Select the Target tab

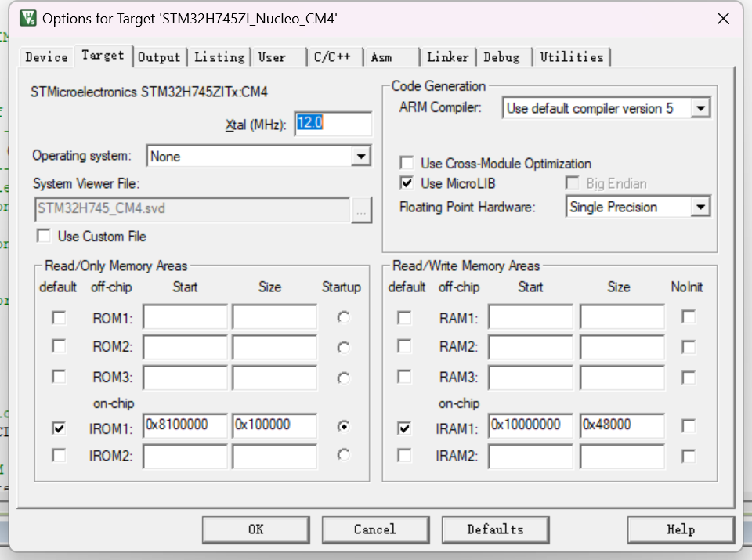pos(103,56)
